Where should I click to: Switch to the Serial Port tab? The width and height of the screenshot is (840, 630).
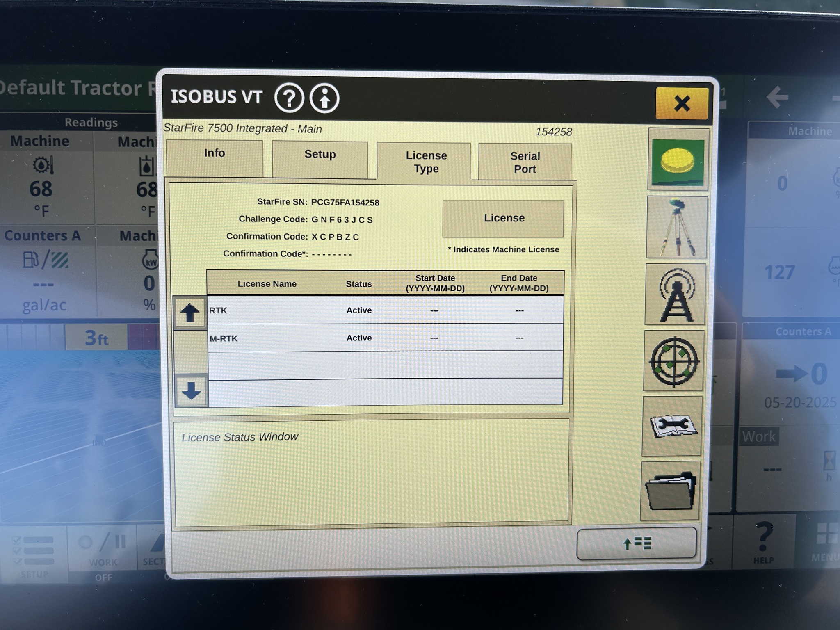525,162
